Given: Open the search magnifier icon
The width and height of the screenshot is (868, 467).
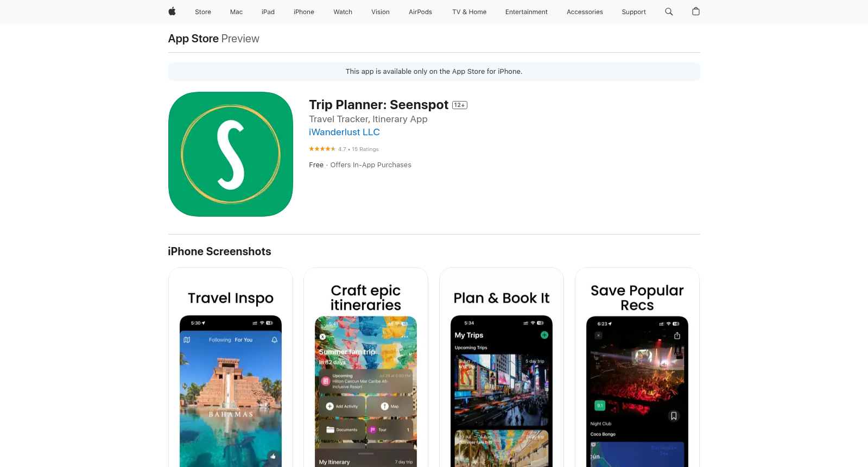Looking at the screenshot, I should [669, 11].
